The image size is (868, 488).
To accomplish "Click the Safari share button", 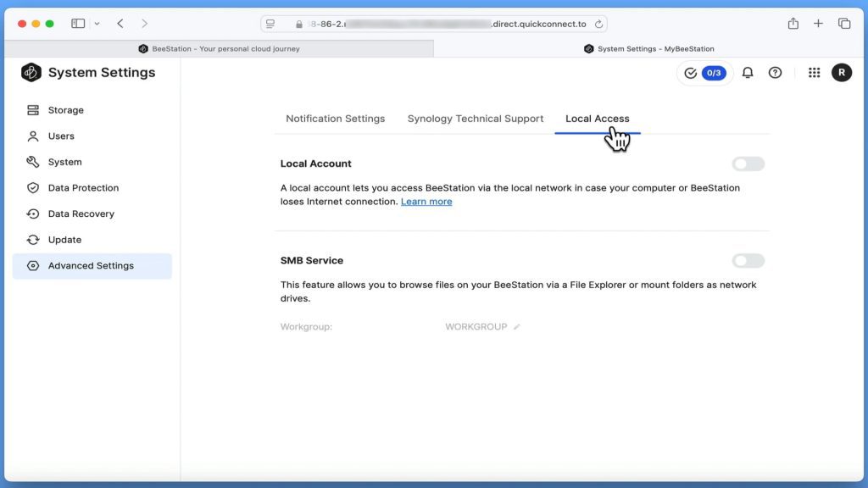I will click(x=793, y=23).
